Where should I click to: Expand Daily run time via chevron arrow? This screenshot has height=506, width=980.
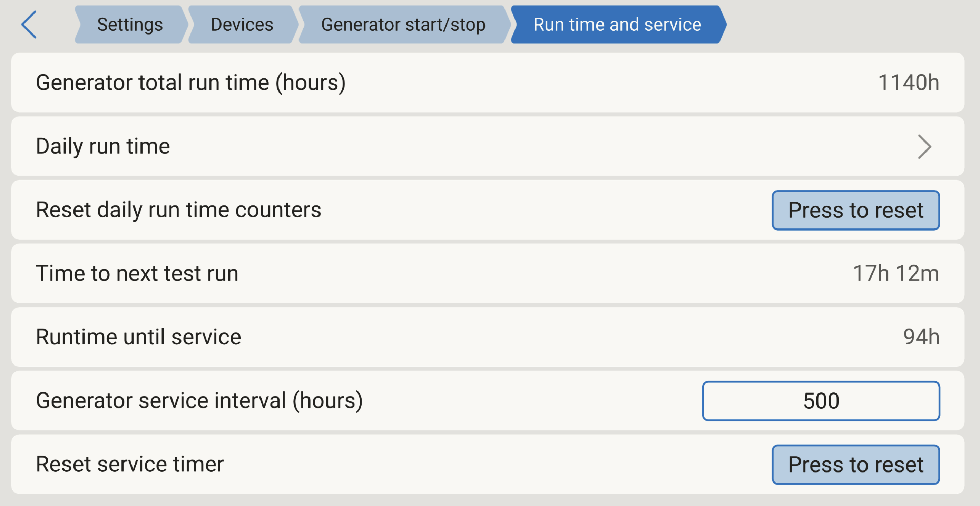pyautogui.click(x=924, y=146)
